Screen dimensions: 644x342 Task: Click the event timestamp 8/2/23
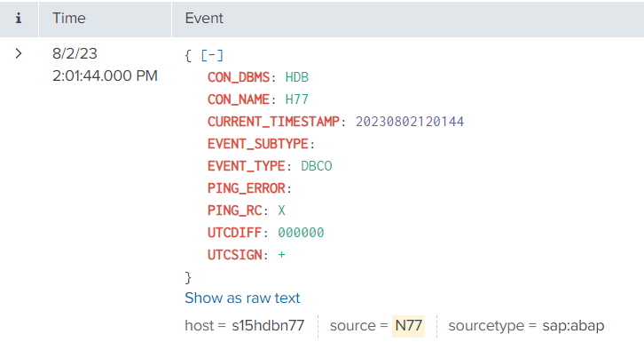point(75,53)
